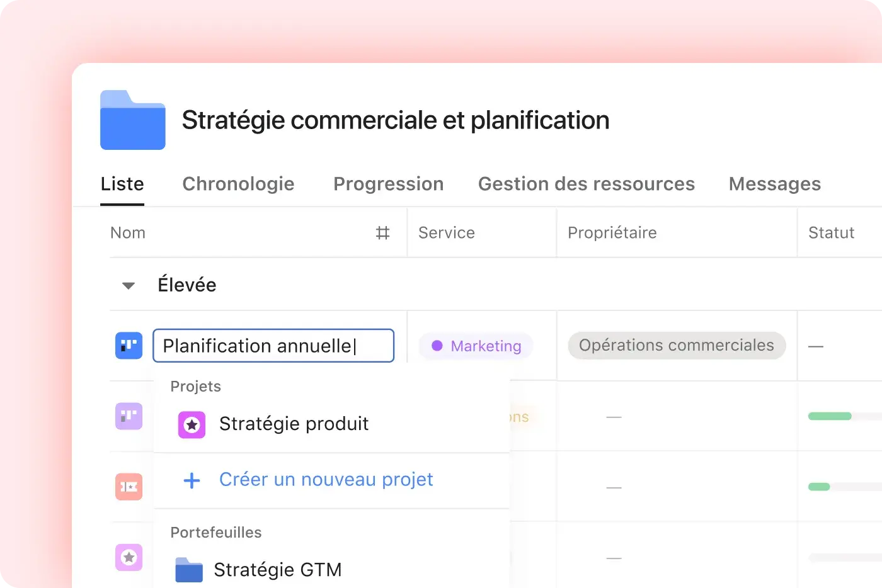Switch to the Chronologie tab

coord(238,184)
